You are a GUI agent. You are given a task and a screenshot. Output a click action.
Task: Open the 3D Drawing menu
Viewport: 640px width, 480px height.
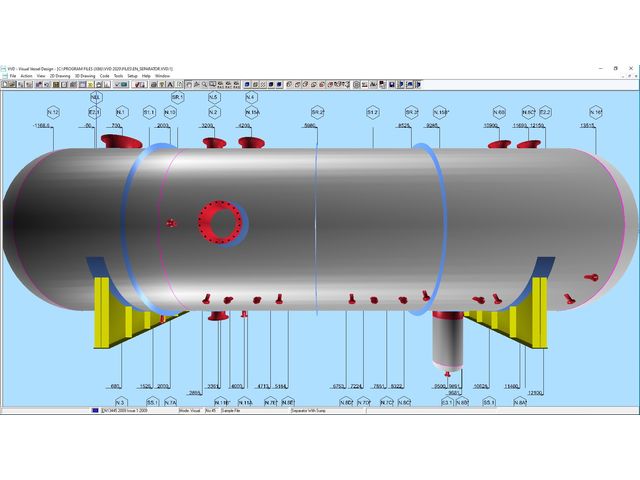coord(86,75)
